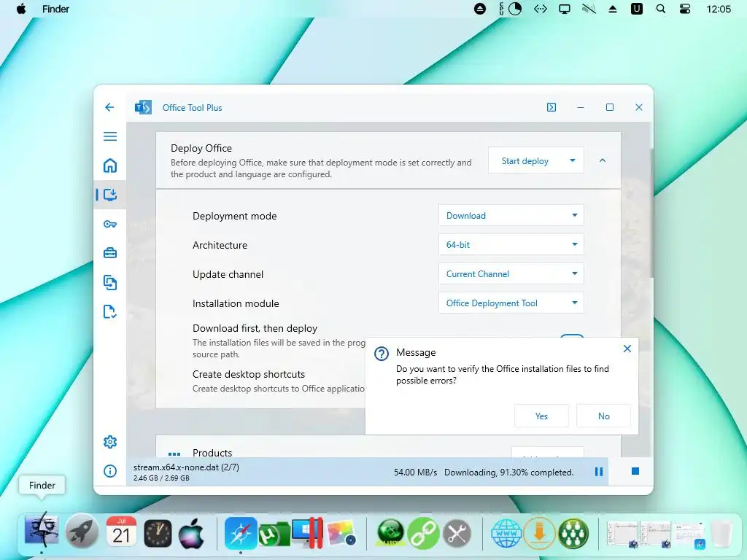Open the green chain link app in Dock
The width and height of the screenshot is (747, 560).
click(423, 532)
